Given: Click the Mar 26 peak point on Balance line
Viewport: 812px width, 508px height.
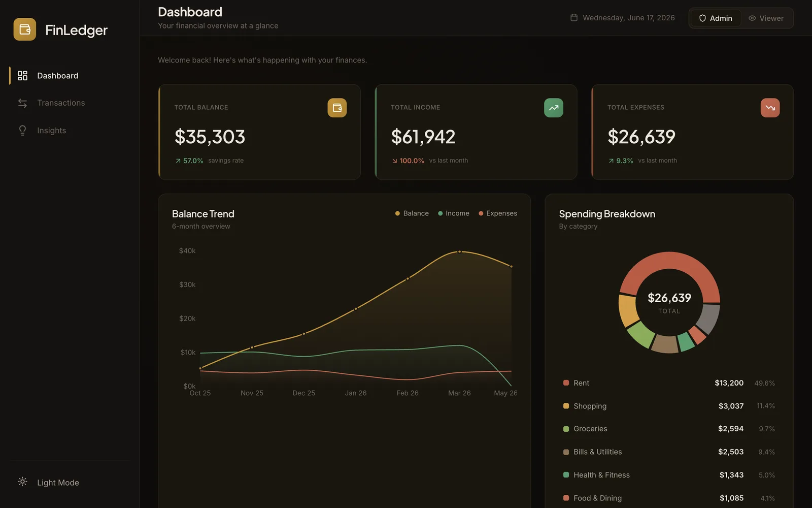Looking at the screenshot, I should (459, 251).
